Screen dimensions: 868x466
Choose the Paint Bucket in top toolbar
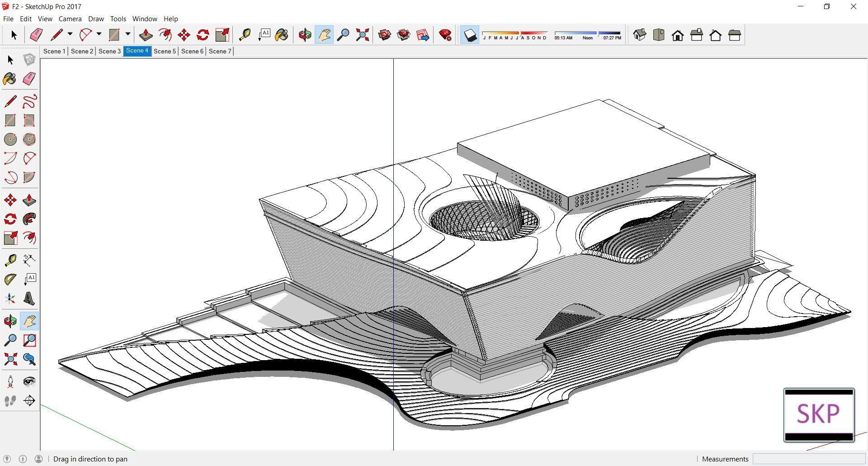tap(282, 35)
